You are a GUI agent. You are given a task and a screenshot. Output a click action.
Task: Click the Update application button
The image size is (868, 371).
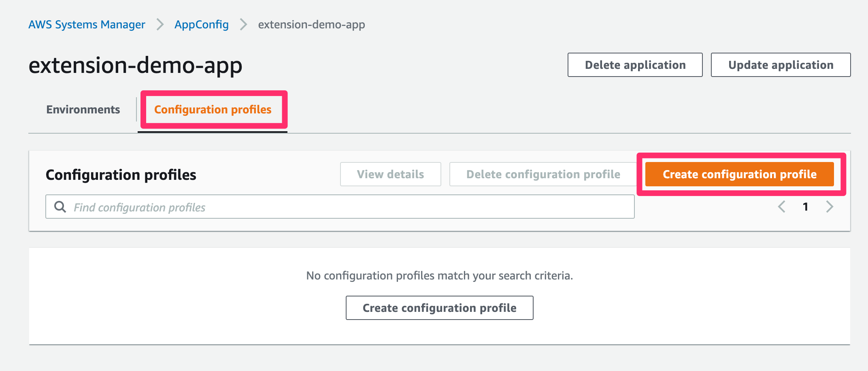point(781,65)
